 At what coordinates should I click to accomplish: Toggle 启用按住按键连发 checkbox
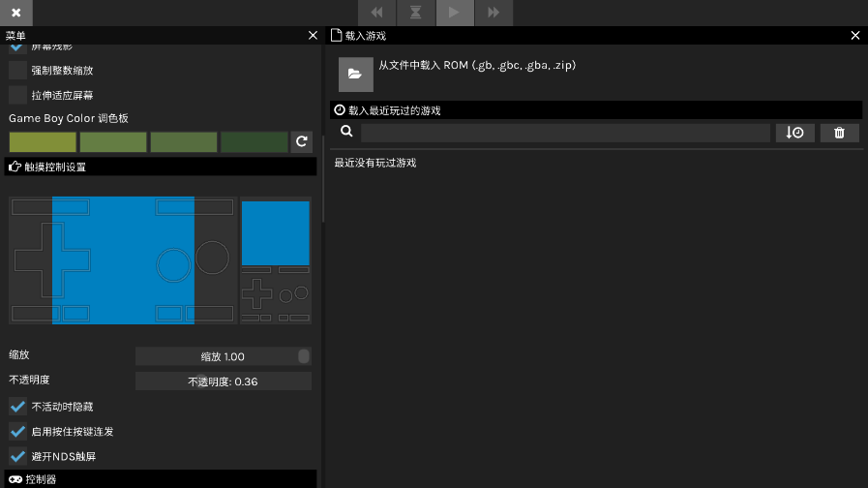(x=17, y=431)
